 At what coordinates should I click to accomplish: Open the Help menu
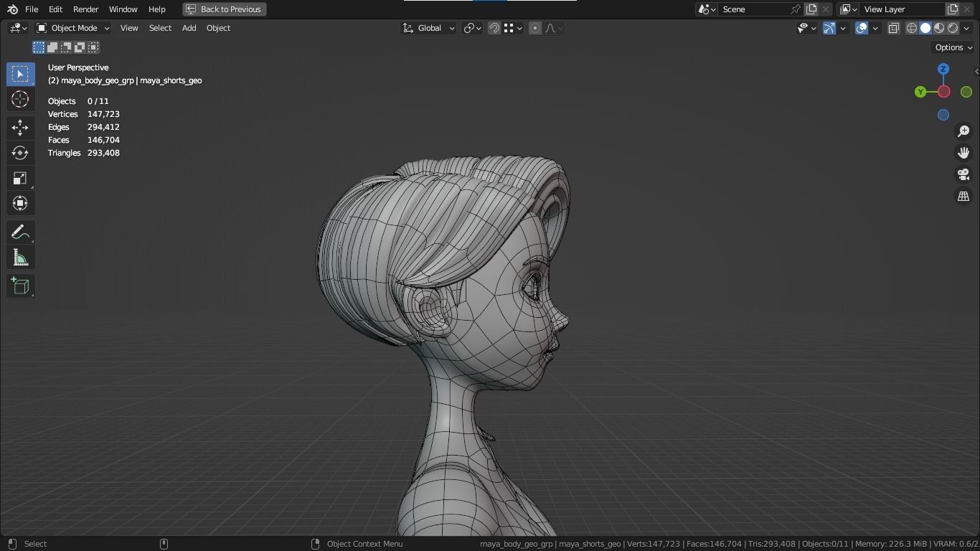tap(156, 9)
